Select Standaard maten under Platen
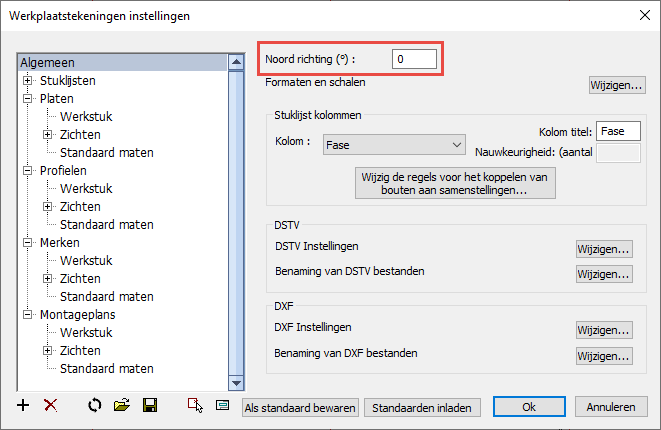661x430 pixels. tap(107, 153)
